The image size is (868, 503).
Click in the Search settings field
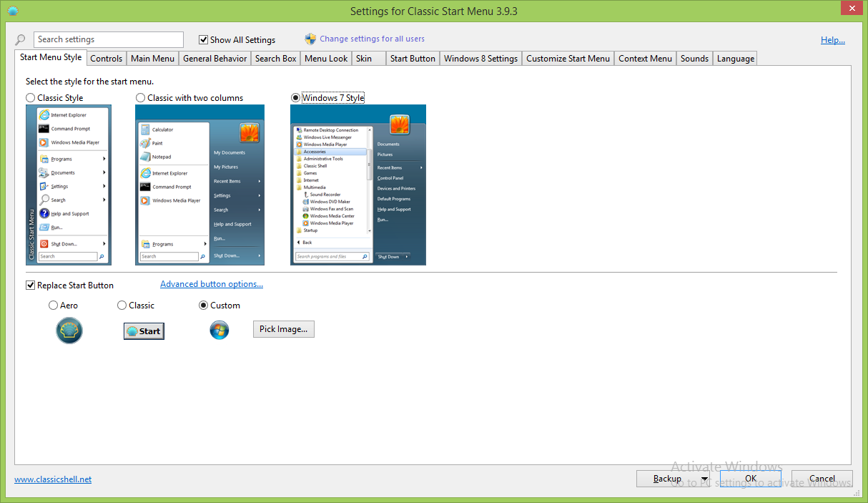tap(109, 40)
